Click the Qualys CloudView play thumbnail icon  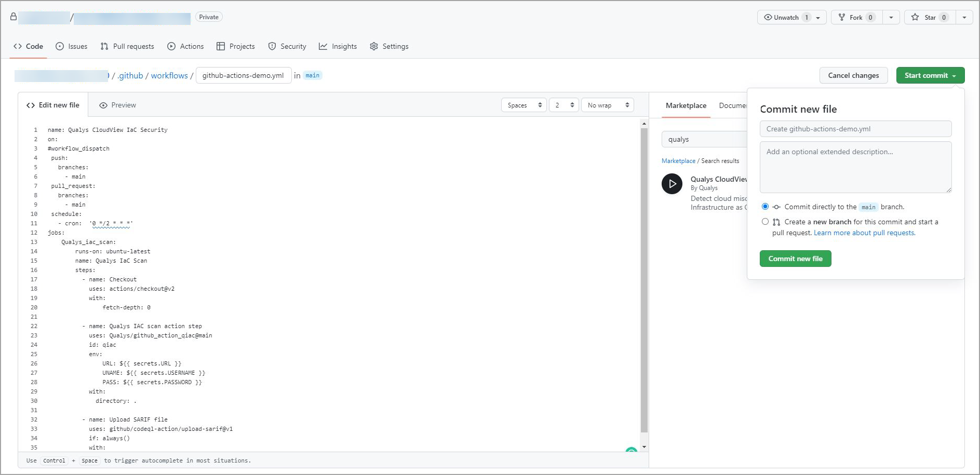pos(672,184)
